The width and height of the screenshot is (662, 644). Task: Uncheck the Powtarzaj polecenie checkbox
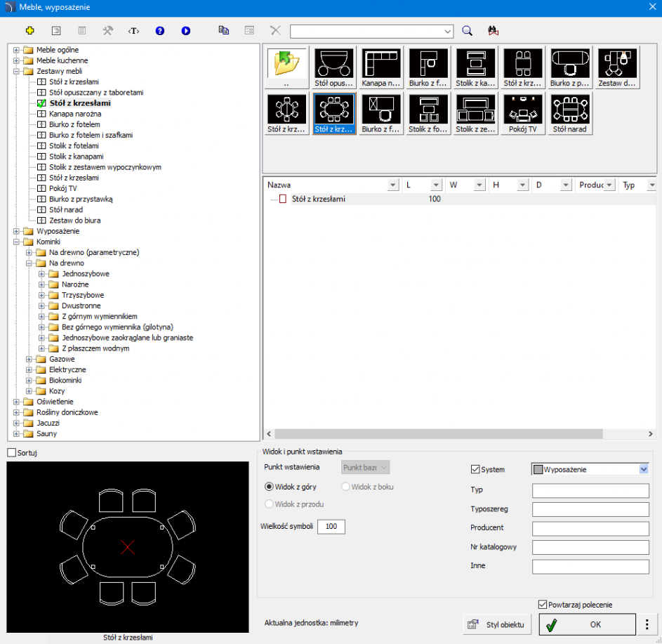coord(543,605)
